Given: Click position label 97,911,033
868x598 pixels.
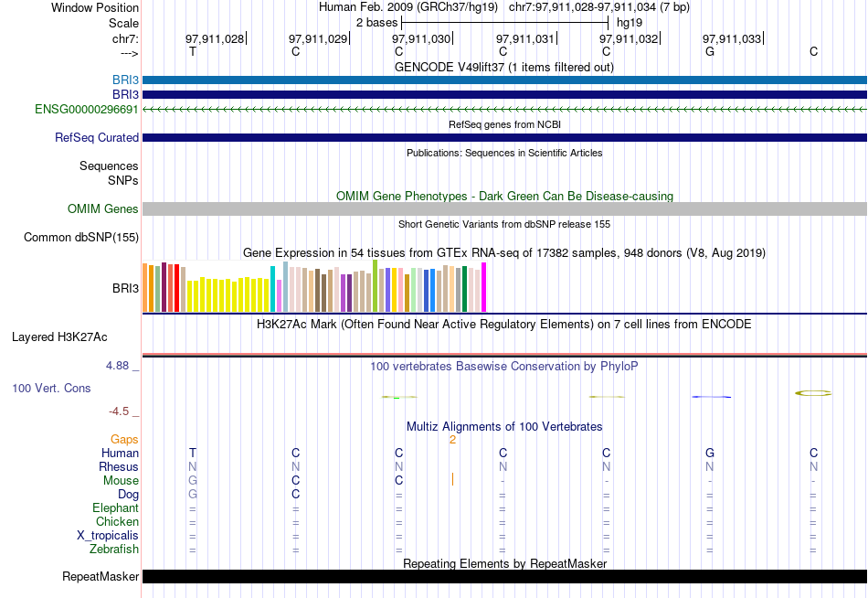Looking at the screenshot, I should point(732,38).
